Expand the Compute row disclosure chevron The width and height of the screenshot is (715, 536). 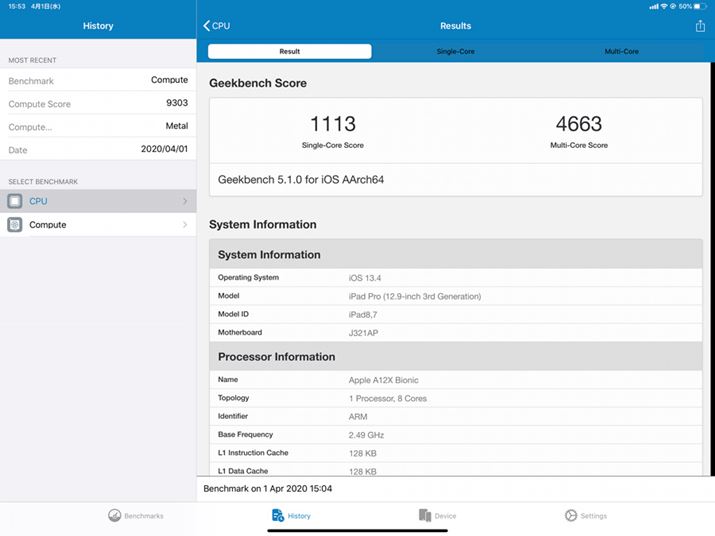pyautogui.click(x=185, y=225)
